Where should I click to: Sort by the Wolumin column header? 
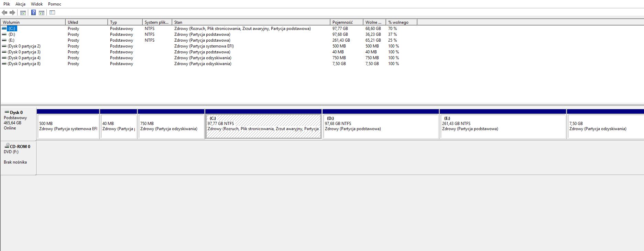pos(33,22)
